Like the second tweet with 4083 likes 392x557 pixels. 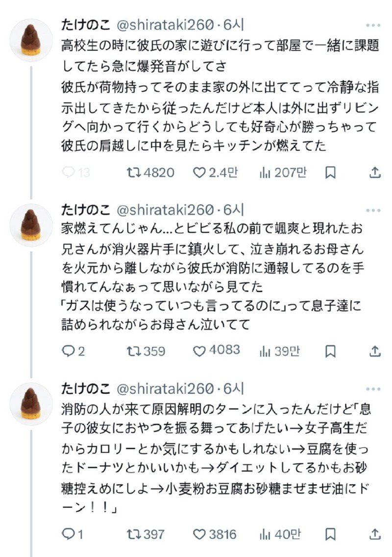pyautogui.click(x=198, y=351)
